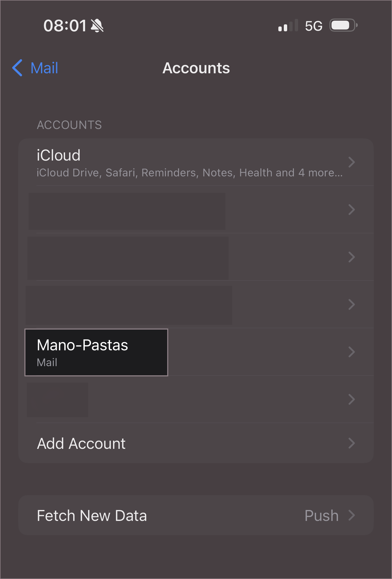Click the 08:01 clock in status bar
Screen dimensions: 392x579
coord(65,26)
